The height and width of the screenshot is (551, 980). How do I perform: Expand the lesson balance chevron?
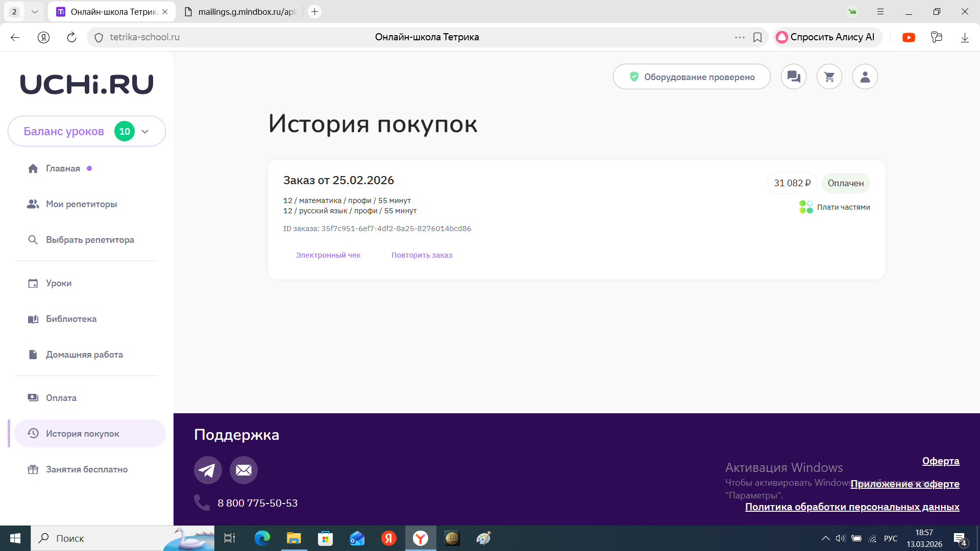click(145, 132)
